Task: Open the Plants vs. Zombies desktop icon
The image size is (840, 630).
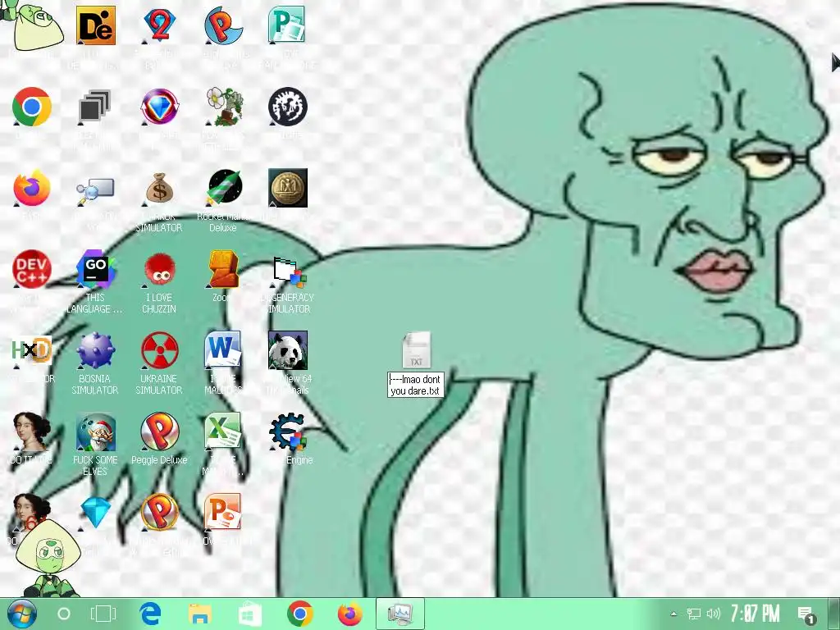Action: point(223,107)
